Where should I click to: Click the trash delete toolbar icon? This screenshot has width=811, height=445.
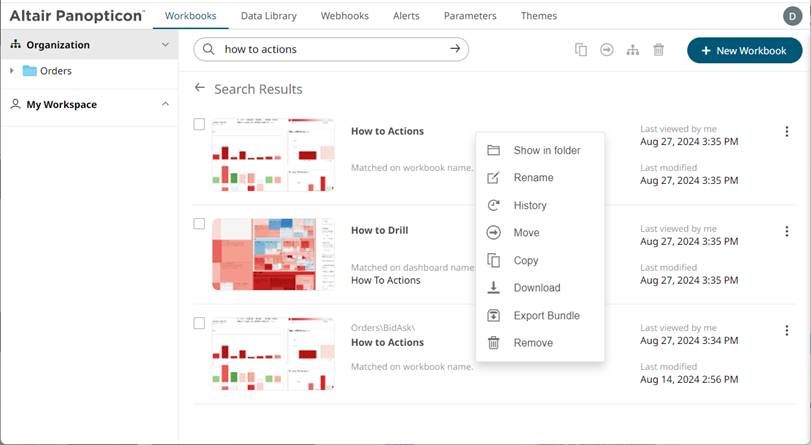pyautogui.click(x=659, y=50)
